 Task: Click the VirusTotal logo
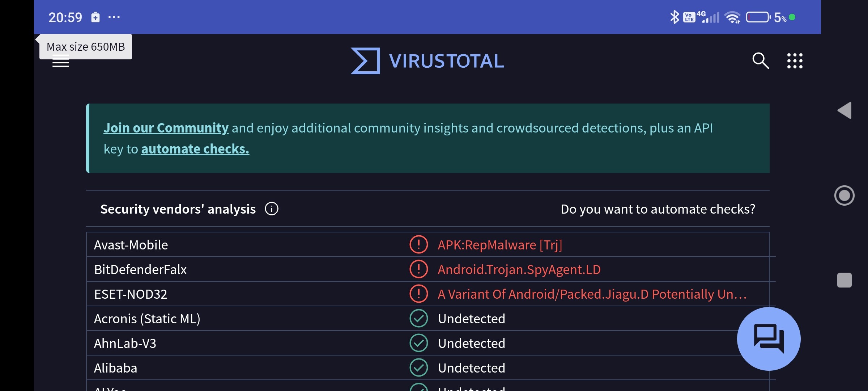point(427,61)
